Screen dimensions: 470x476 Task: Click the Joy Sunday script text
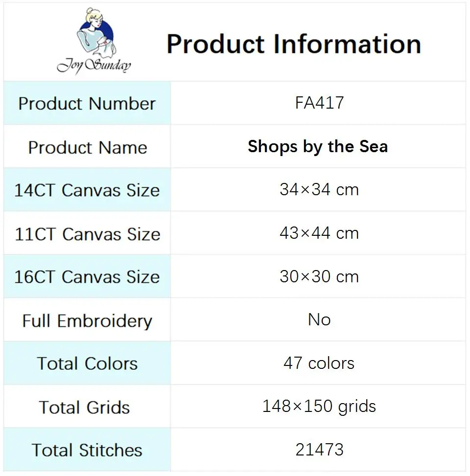[x=94, y=66]
